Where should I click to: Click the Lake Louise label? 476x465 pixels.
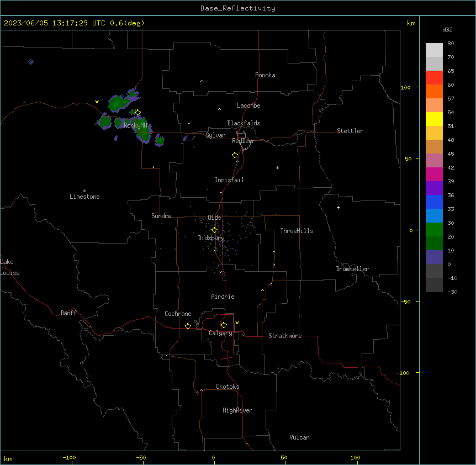(10, 267)
